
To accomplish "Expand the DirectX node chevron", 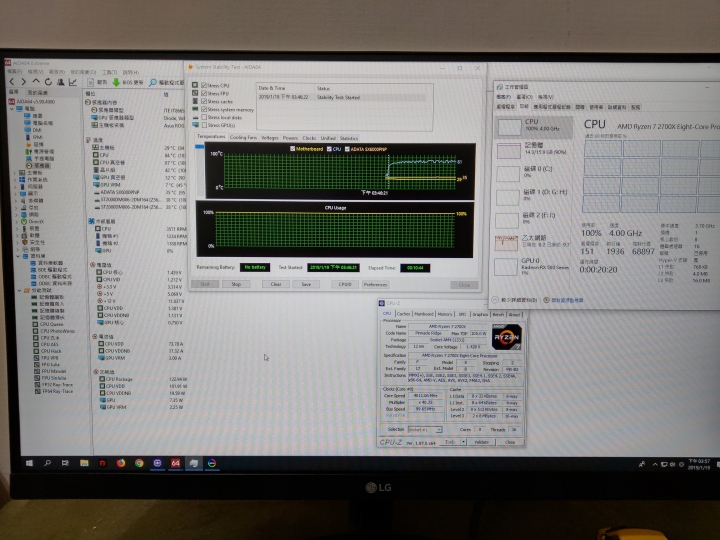I will coord(15,221).
